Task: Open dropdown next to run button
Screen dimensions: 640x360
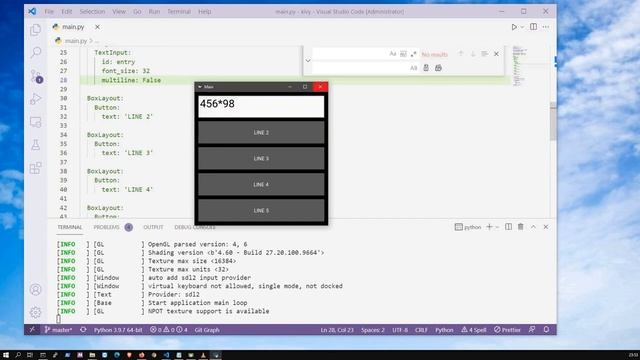Action: pyautogui.click(x=522, y=27)
